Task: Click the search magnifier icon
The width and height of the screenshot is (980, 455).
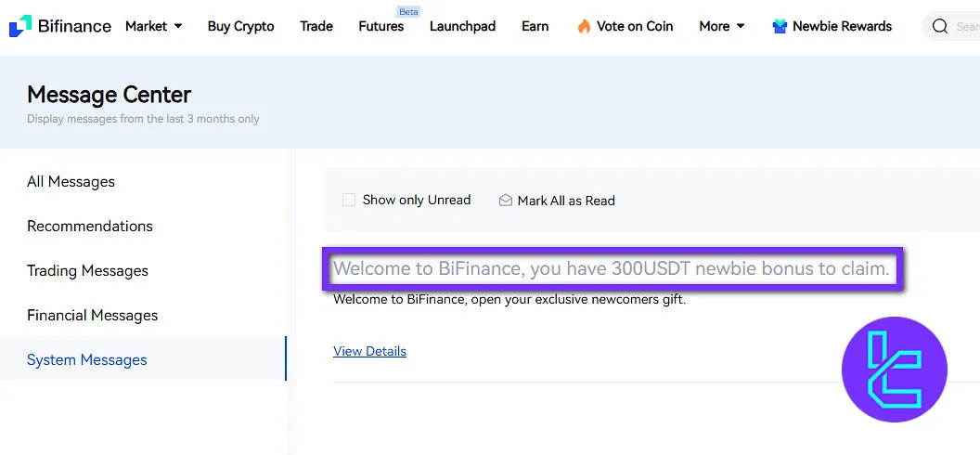Action: click(940, 26)
